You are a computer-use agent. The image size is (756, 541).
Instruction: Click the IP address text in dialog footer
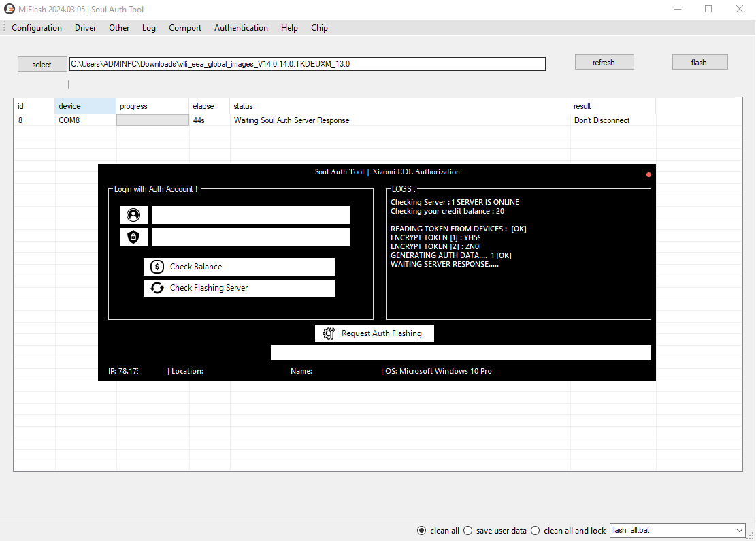(123, 371)
